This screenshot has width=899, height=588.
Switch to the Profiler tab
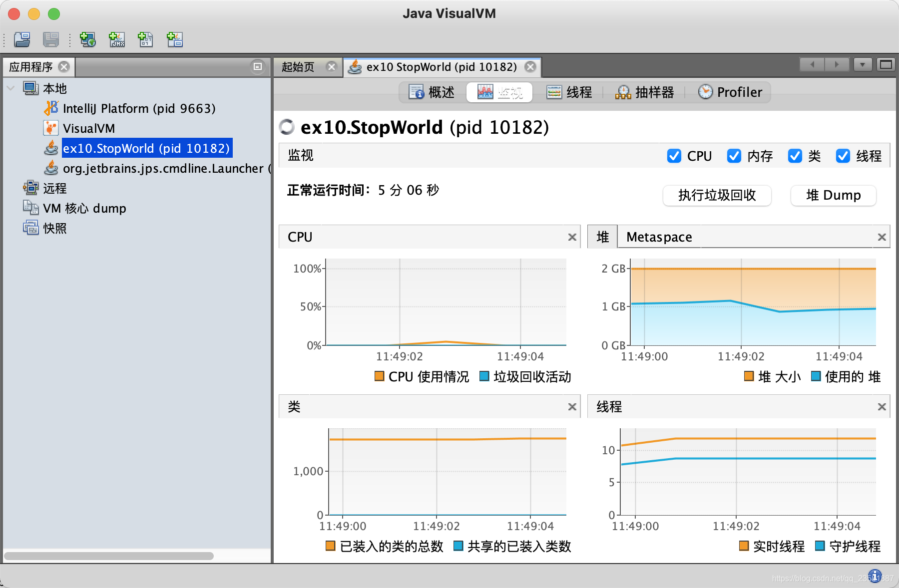tap(730, 92)
